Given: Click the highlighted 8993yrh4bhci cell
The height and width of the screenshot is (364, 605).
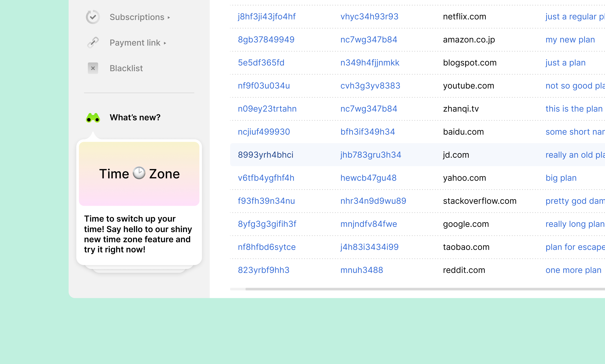Looking at the screenshot, I should tap(266, 155).
